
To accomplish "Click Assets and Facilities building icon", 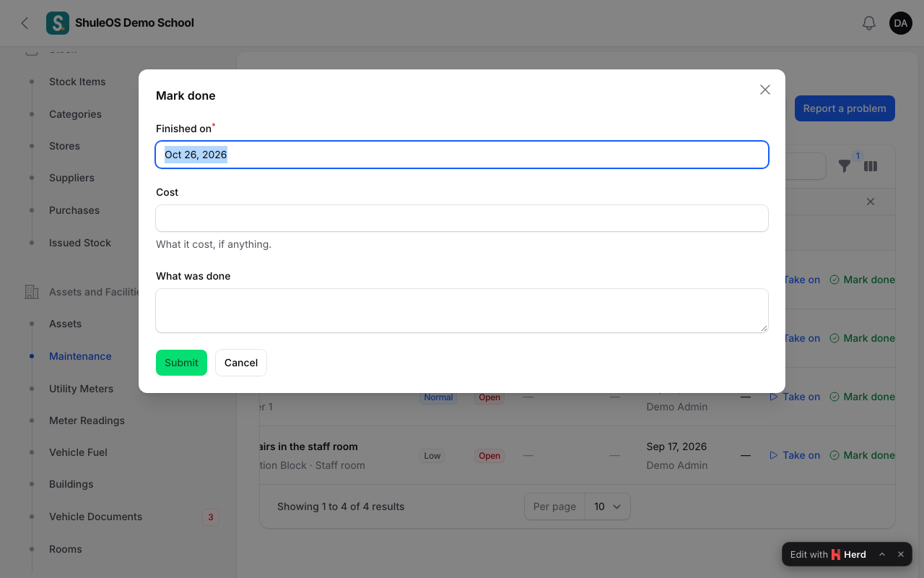I will coord(32,292).
